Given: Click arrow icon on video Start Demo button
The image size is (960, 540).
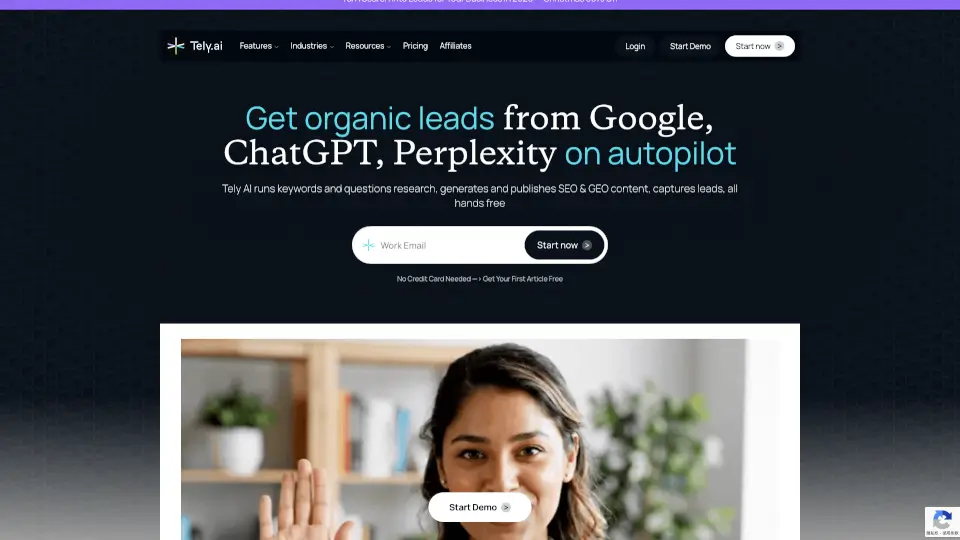Looking at the screenshot, I should coord(506,507).
